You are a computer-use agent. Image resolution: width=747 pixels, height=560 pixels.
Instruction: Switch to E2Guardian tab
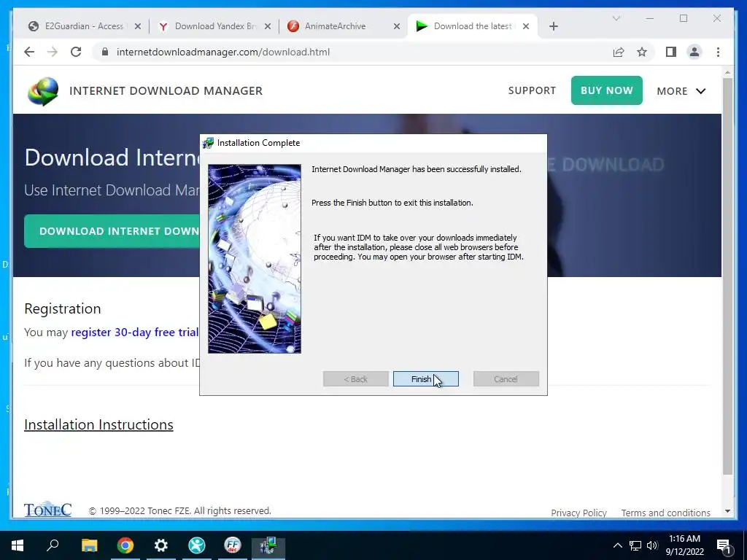pyautogui.click(x=85, y=26)
